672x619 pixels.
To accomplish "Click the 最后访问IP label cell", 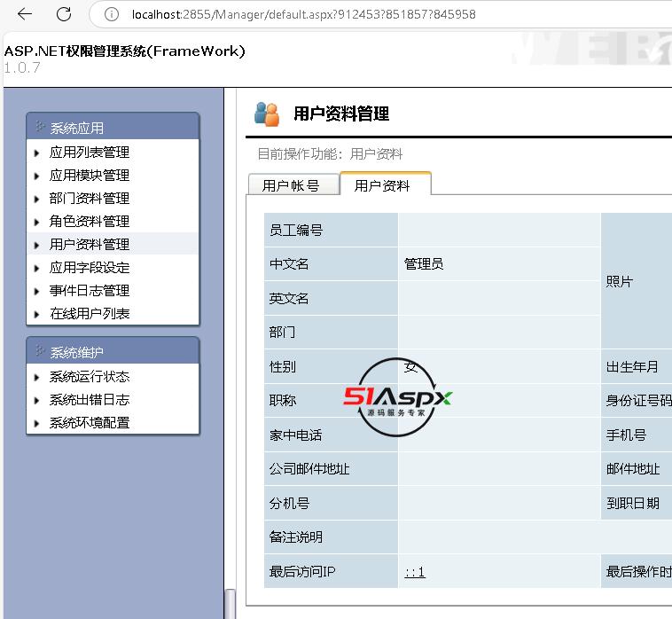I will click(331, 571).
